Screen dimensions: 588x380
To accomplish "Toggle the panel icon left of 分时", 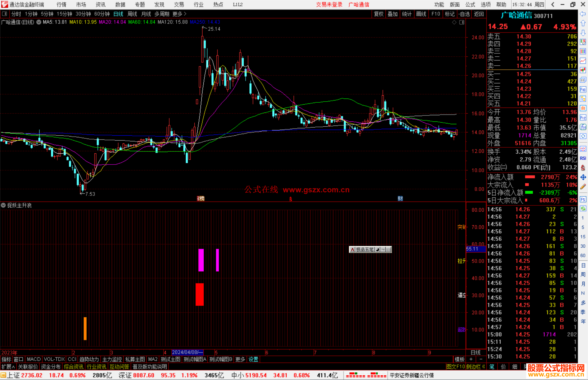I will pos(4,14).
